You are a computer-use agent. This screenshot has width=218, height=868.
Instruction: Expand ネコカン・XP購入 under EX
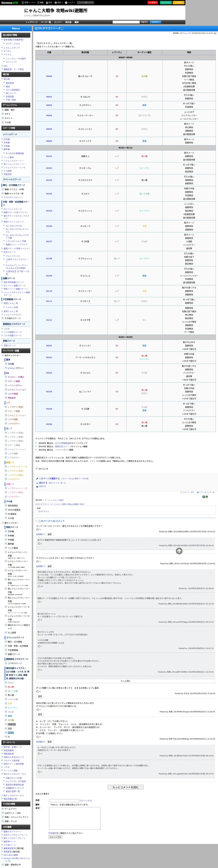coord(6,377)
